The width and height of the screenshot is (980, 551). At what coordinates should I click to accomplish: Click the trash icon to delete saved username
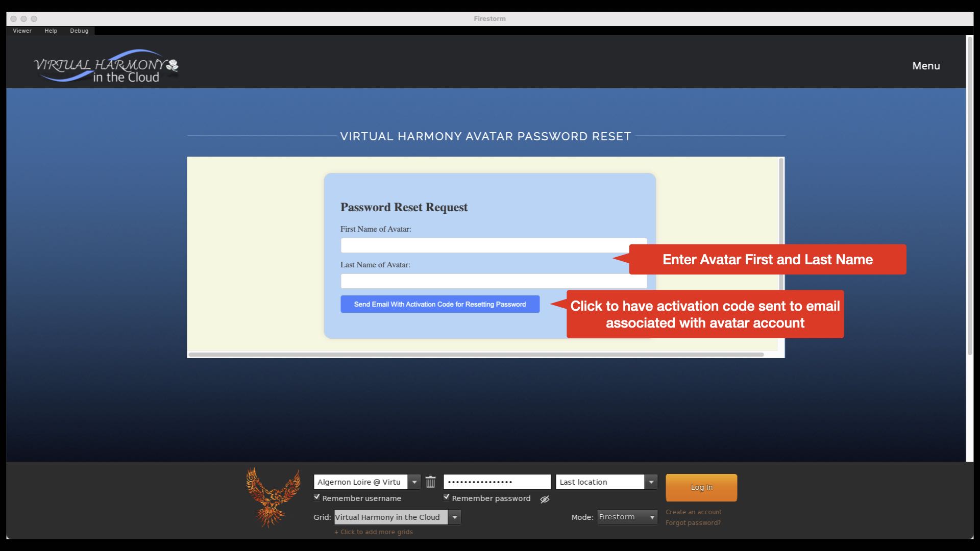tap(430, 482)
